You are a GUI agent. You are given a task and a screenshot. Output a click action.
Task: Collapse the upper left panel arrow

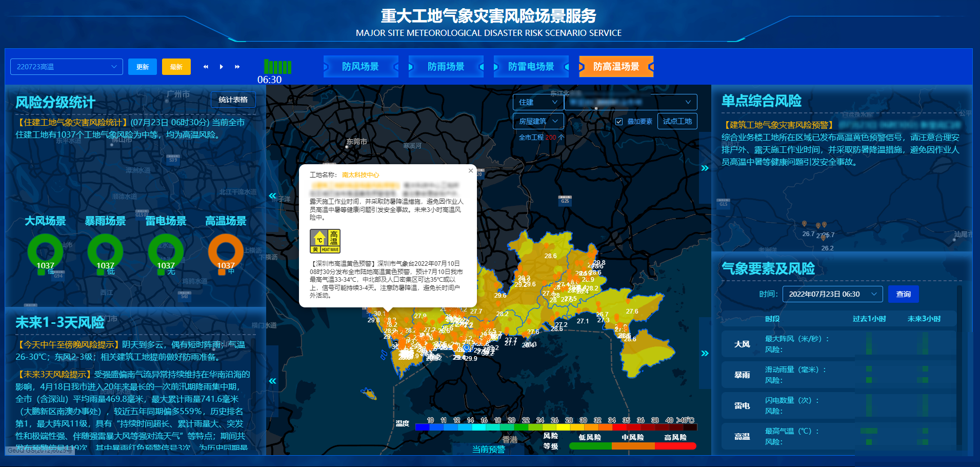[272, 196]
